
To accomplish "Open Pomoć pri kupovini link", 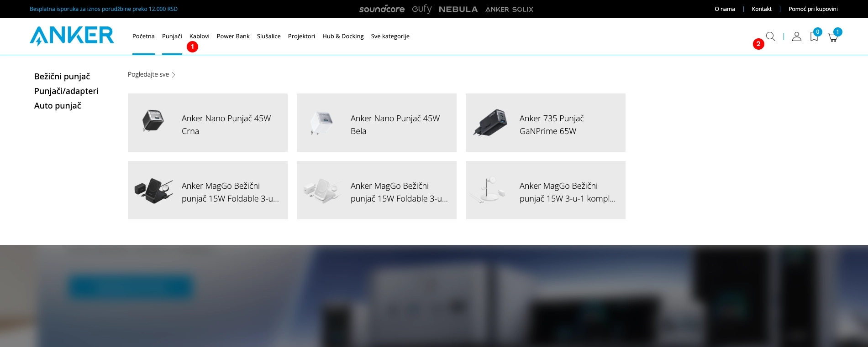I will click(813, 9).
